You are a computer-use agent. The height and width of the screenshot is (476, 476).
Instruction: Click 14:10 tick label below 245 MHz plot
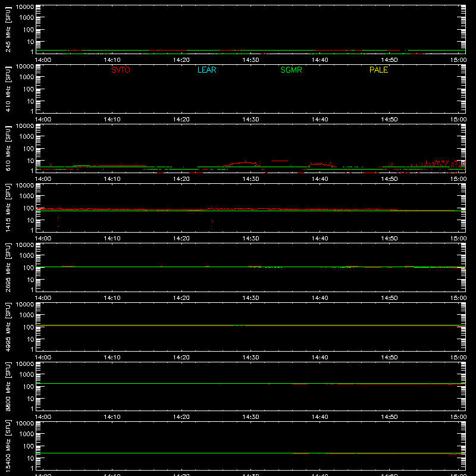pos(112,60)
